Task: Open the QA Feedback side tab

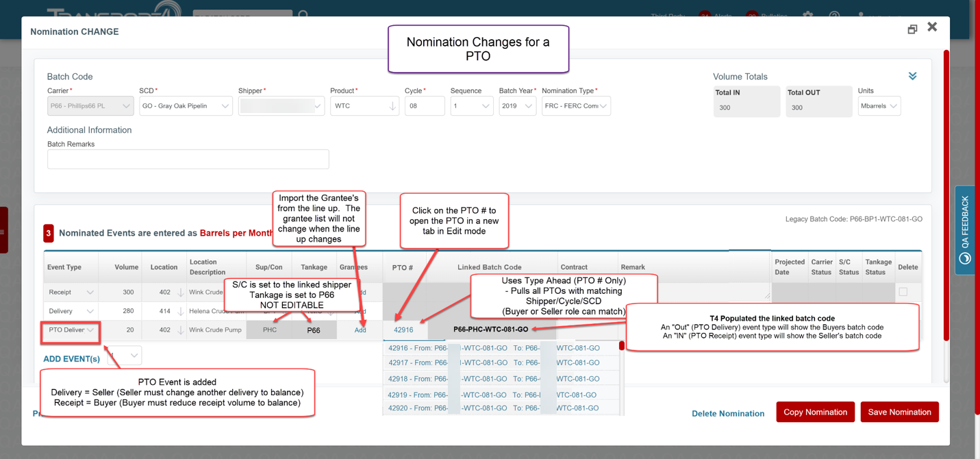Action: click(965, 229)
